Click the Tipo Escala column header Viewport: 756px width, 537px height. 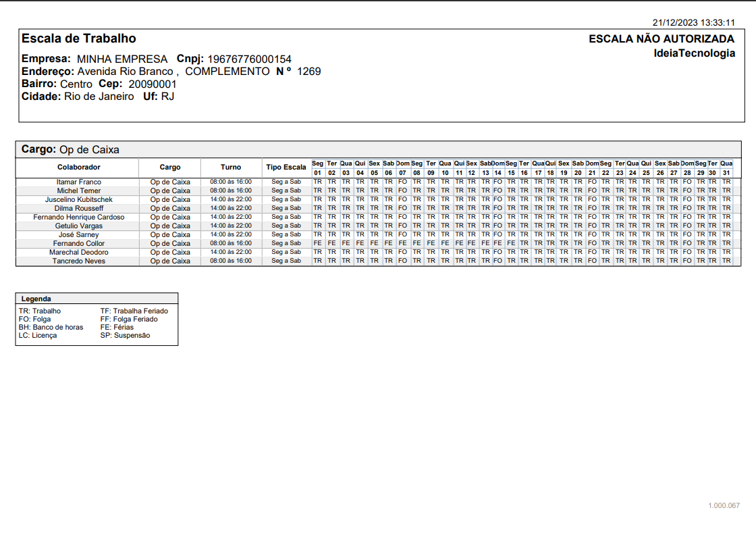286,167
